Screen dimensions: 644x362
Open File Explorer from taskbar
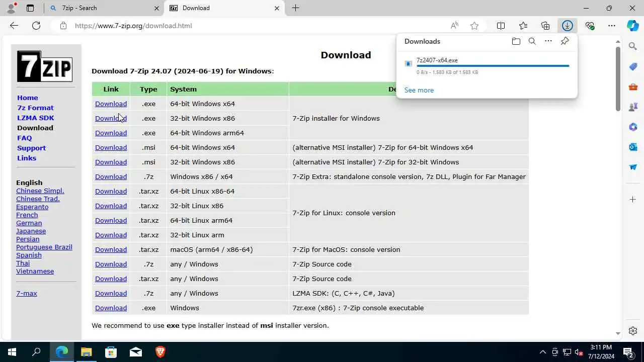coord(86,352)
